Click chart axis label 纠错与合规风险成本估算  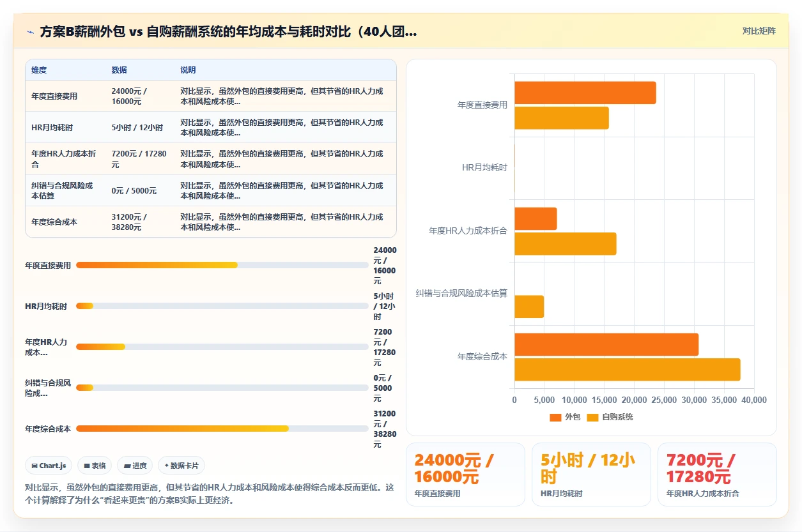pyautogui.click(x=461, y=293)
